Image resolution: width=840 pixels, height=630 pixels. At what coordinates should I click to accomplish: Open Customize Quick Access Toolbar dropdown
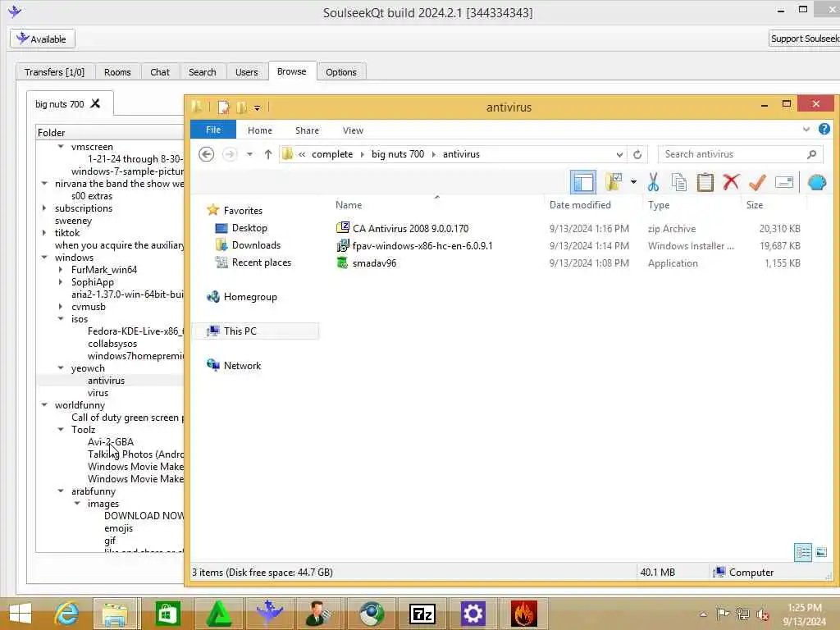tap(257, 107)
